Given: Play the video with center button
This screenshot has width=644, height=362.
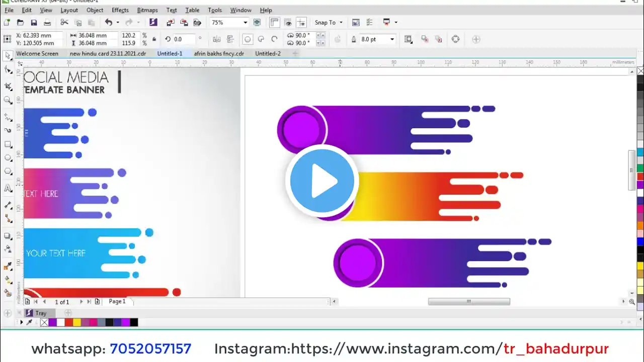Looking at the screenshot, I should (x=322, y=181).
